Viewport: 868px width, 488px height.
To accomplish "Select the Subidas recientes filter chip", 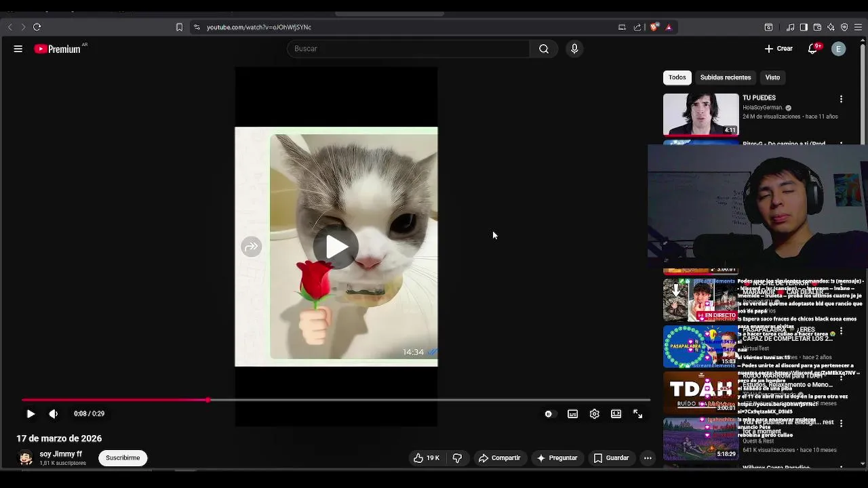I will 726,77.
